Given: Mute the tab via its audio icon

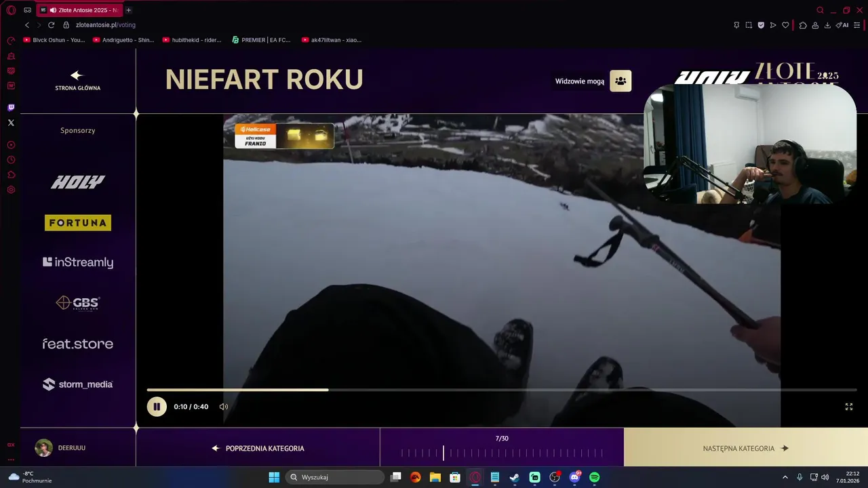Looking at the screenshot, I should click(x=53, y=10).
